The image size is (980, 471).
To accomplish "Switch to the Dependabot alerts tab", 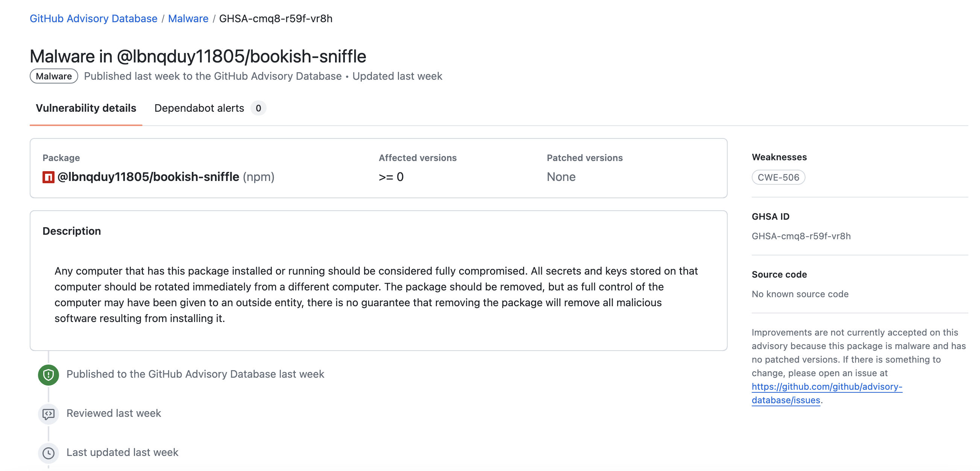I will pos(199,108).
